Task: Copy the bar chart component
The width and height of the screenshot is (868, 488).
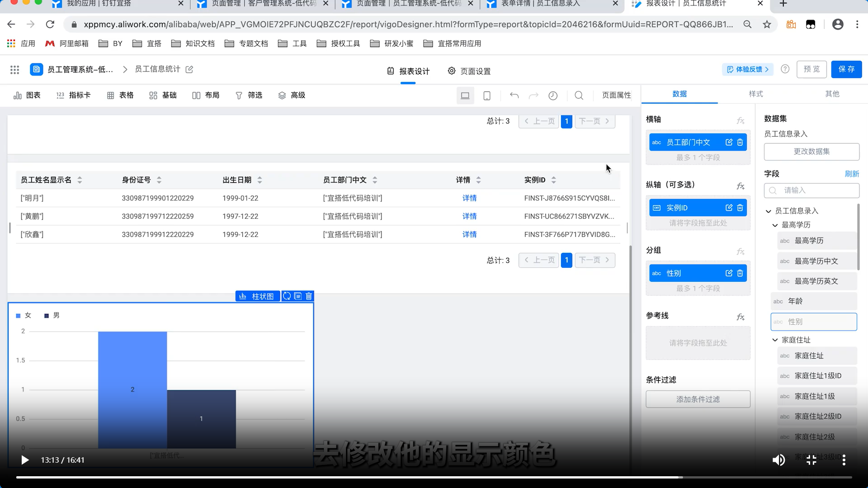Action: click(x=298, y=296)
